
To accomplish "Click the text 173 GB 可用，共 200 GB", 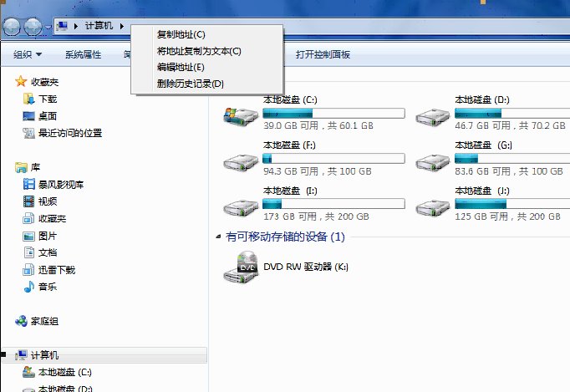I will [316, 216].
